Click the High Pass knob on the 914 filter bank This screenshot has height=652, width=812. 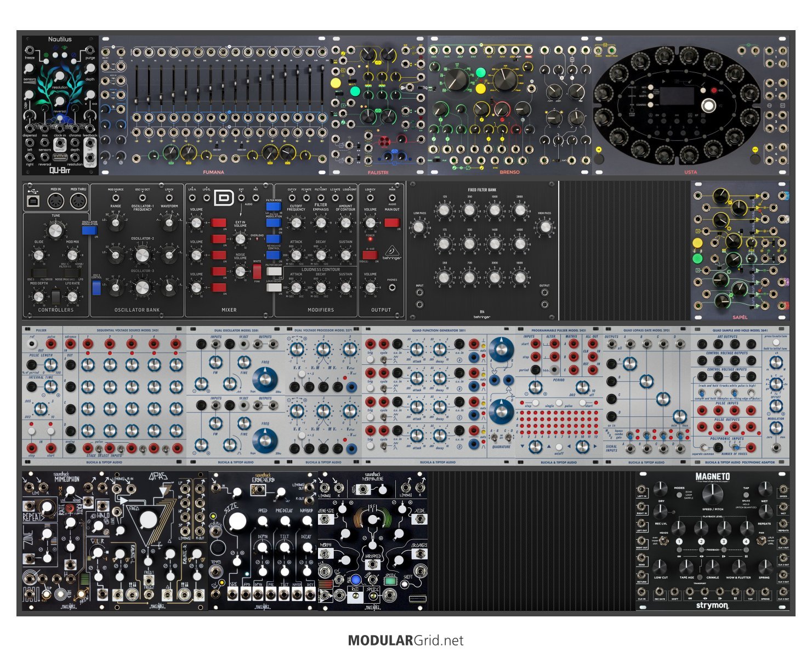(x=544, y=227)
